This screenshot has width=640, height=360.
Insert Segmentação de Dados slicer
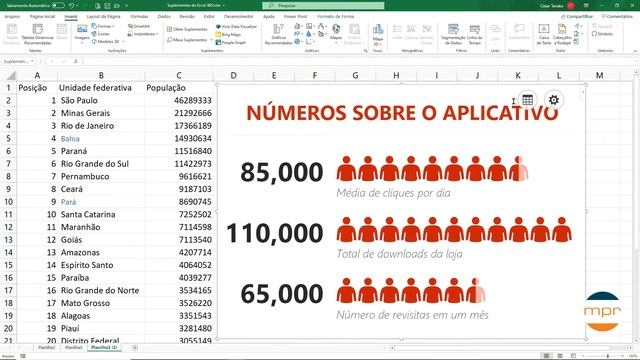tap(453, 34)
